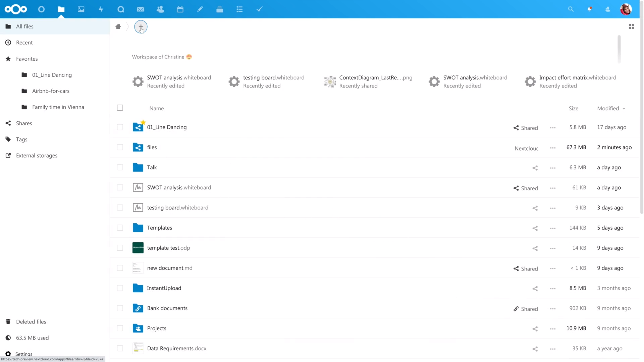The width and height of the screenshot is (644, 362).
Task: Select the checkbox for Talk folder
Action: click(120, 168)
